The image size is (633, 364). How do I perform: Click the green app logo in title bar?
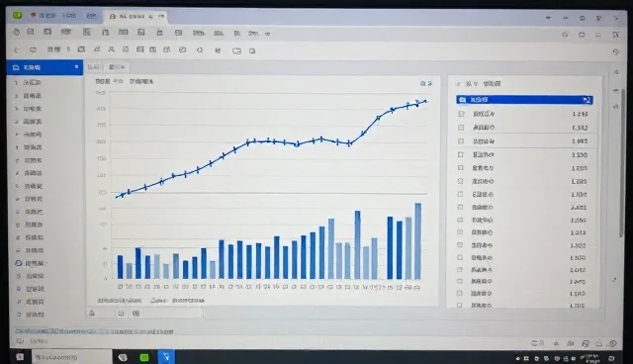[18, 16]
